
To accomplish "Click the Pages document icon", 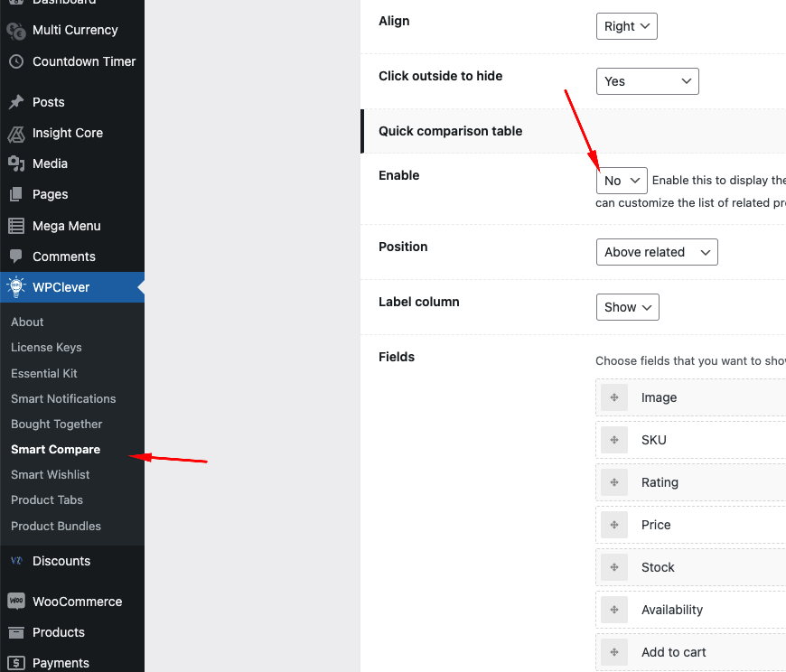I will pyautogui.click(x=16, y=194).
